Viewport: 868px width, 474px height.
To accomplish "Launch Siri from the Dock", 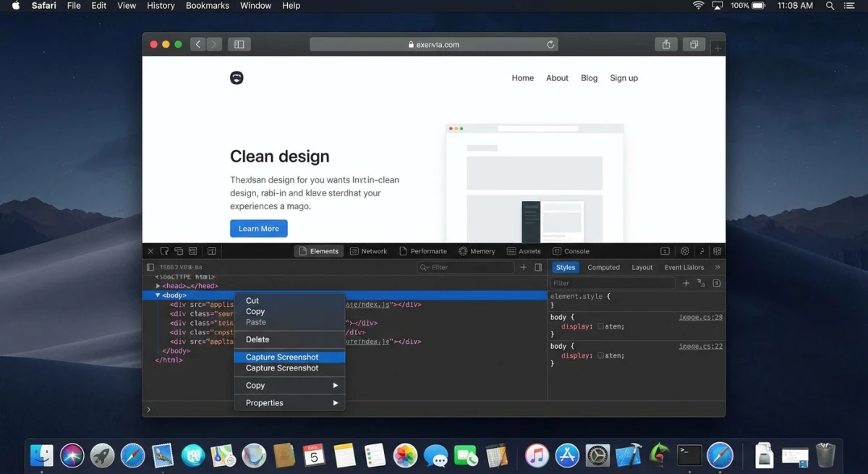I will (x=72, y=455).
